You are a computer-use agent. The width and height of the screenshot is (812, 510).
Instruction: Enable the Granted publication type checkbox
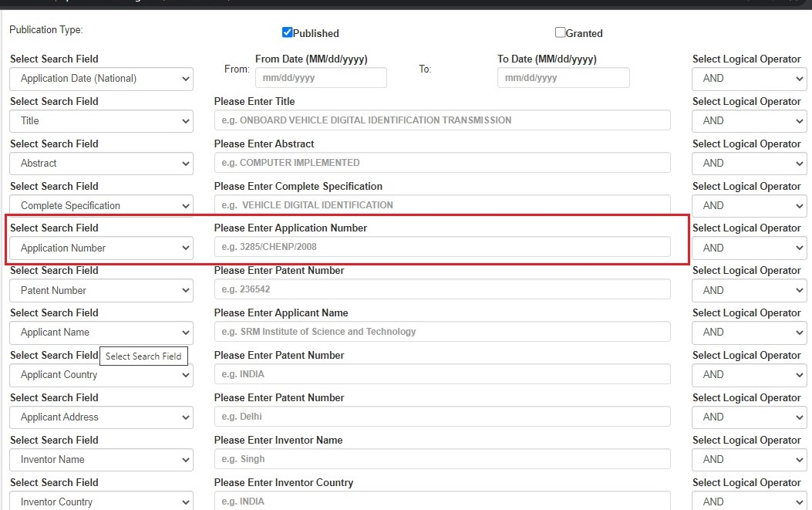[x=559, y=32]
